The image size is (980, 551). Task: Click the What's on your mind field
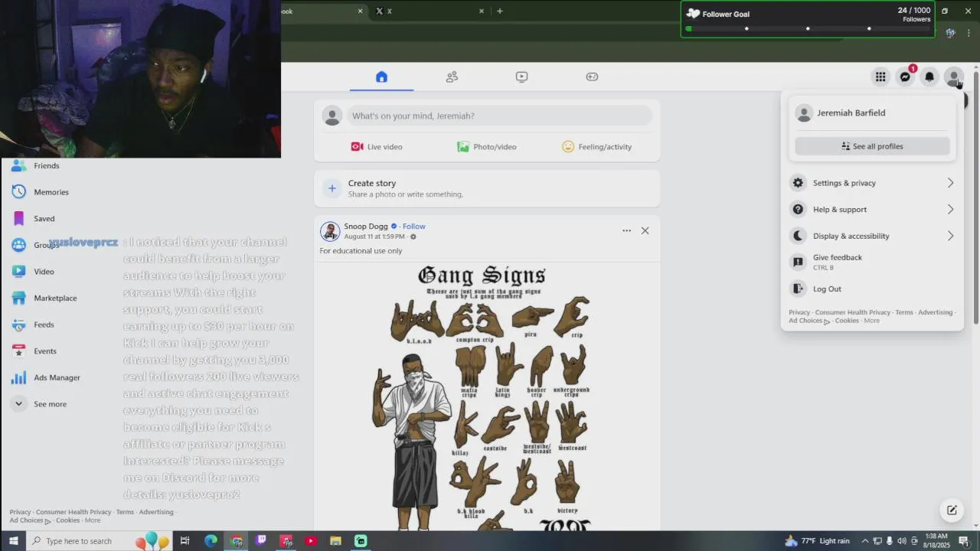499,116
